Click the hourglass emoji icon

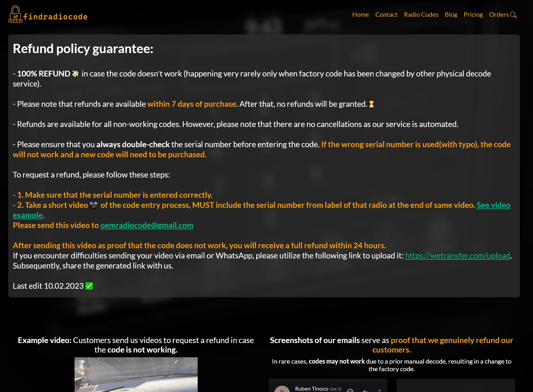[372, 104]
